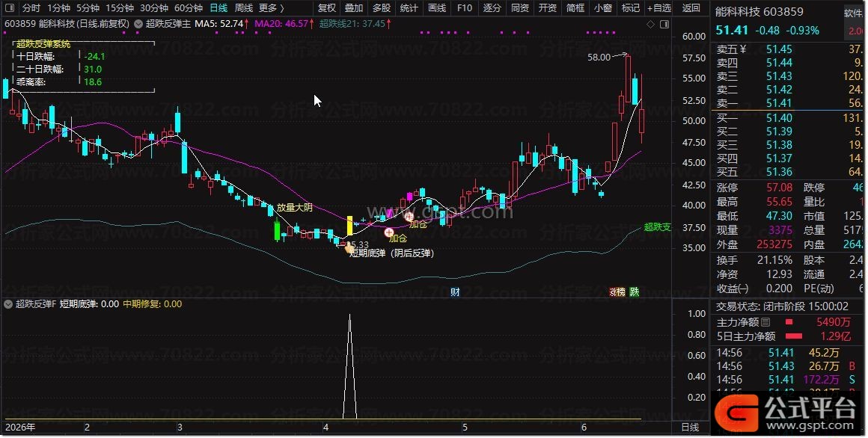Click the diamond icon above the price axis
This screenshot has width=868, height=438.
tap(650, 24)
